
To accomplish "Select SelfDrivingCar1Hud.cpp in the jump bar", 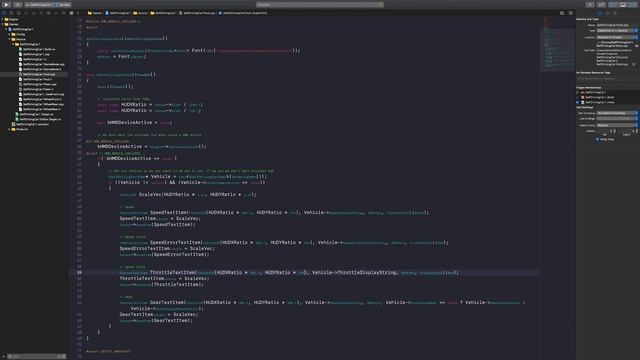I will tap(197, 13).
